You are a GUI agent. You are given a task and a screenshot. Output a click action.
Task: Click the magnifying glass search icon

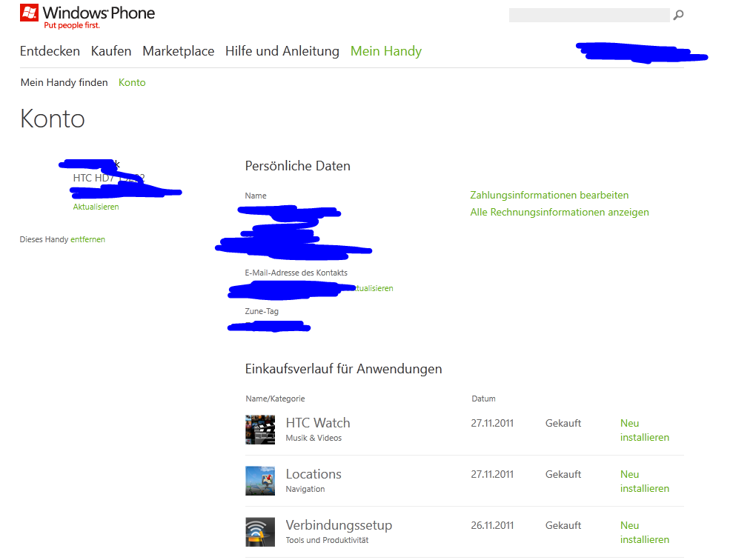678,16
